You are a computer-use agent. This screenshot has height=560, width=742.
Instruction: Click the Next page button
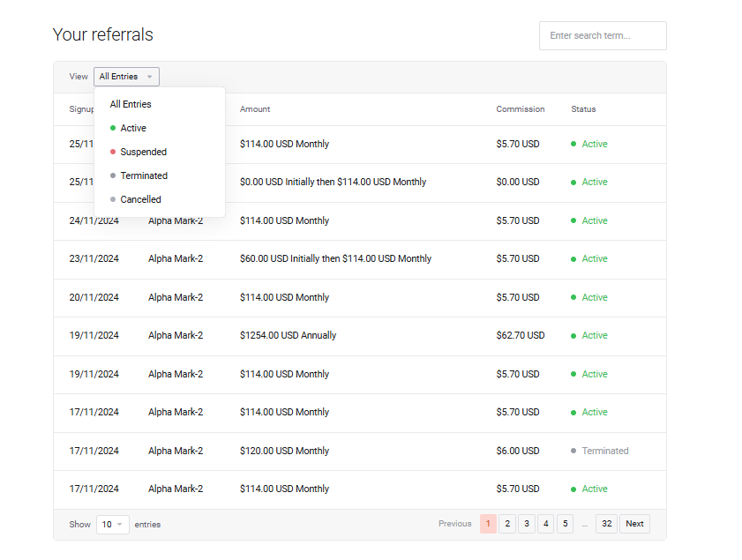point(634,524)
